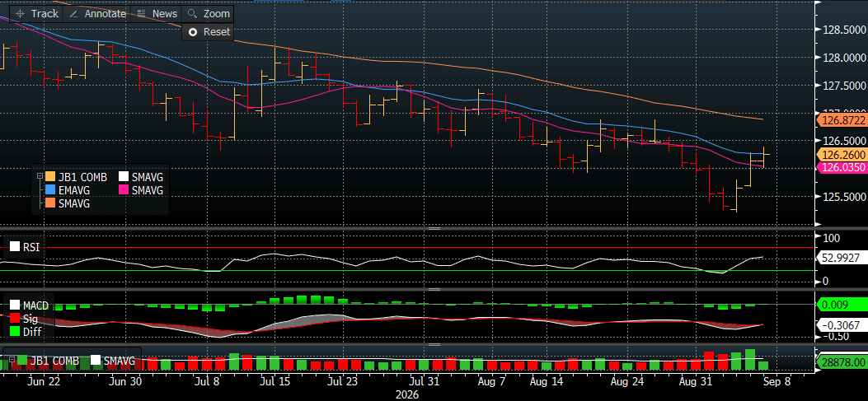Click the Jul 31 date label

pos(425,381)
